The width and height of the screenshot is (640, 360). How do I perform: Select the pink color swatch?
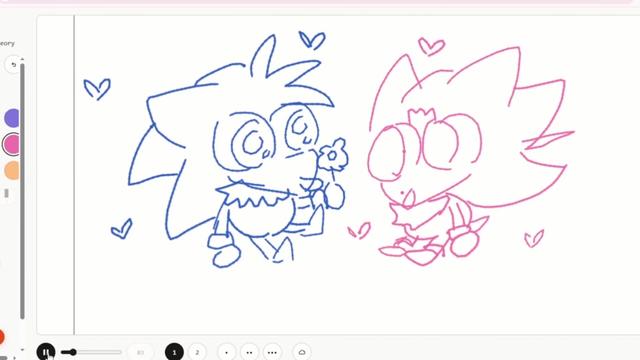(x=12, y=144)
